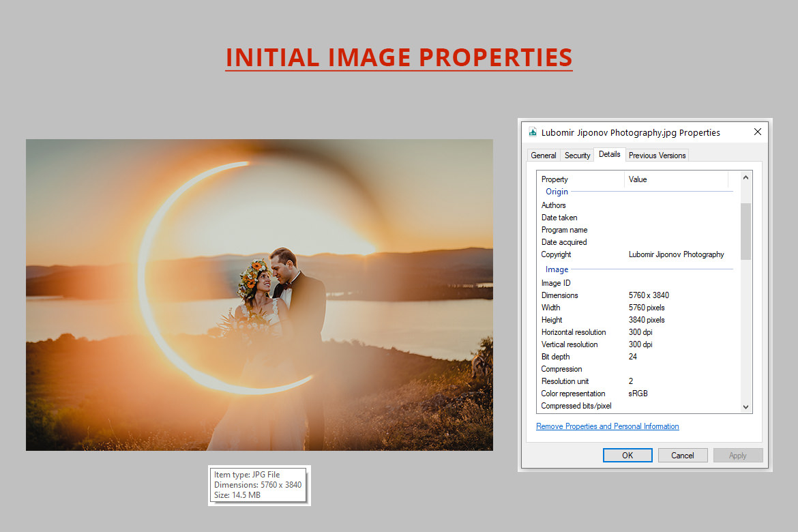798x532 pixels.
Task: Open the Security tab
Action: click(577, 156)
